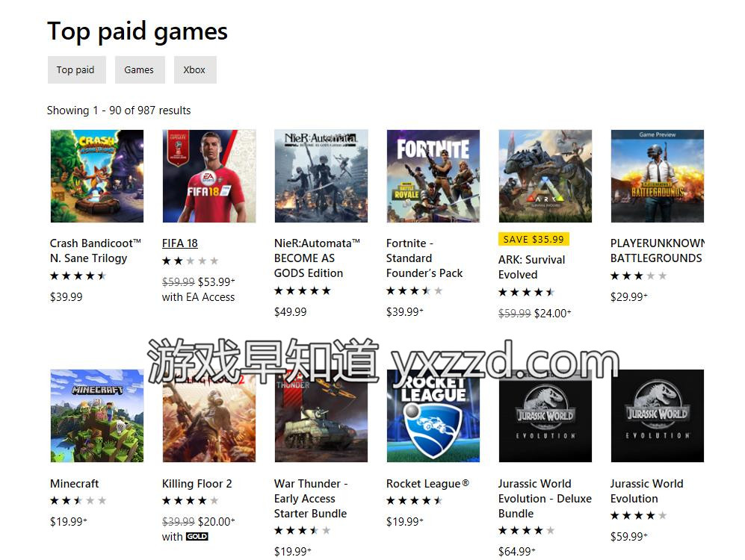Open the Minecraft cover thumbnail
Viewport: 745px width, 560px height.
[x=97, y=416]
